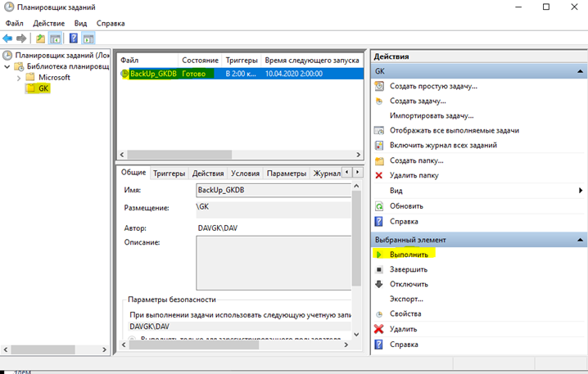Open the Вид menu in menu bar

[80, 23]
